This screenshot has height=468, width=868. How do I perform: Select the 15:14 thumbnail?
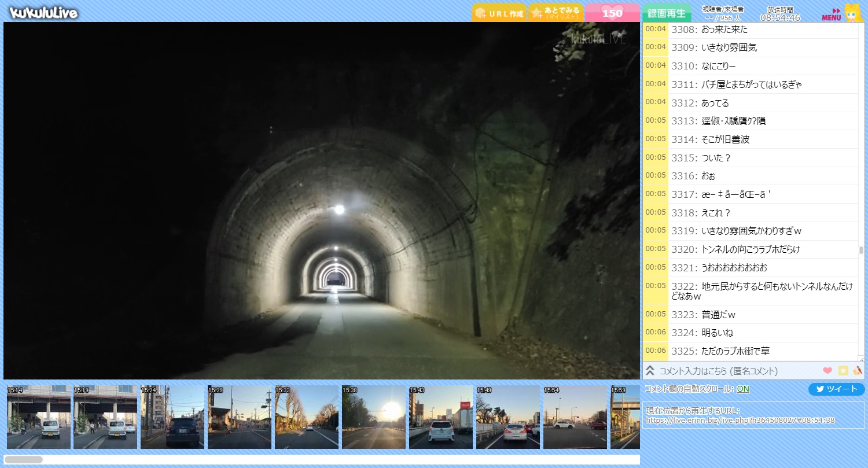click(38, 417)
